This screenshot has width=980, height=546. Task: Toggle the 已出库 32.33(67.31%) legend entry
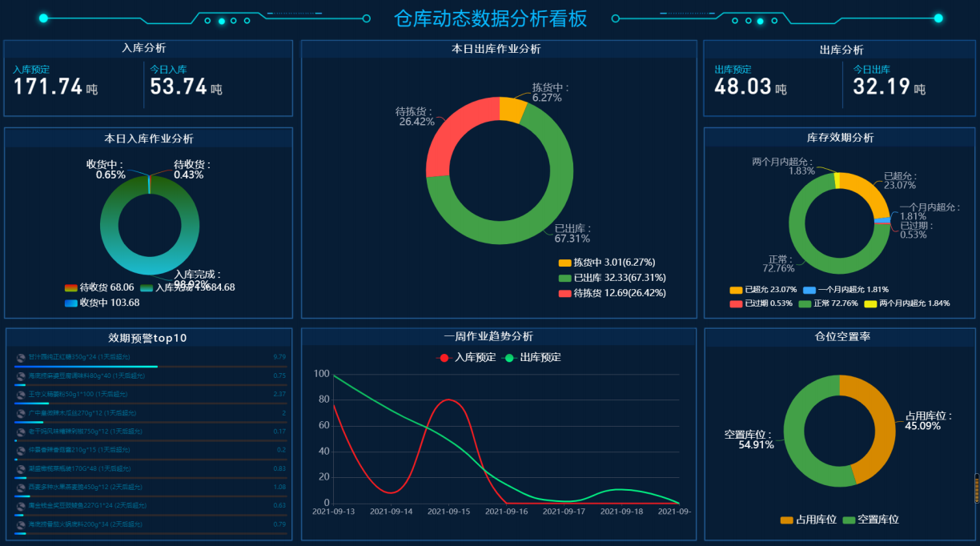[612, 278]
